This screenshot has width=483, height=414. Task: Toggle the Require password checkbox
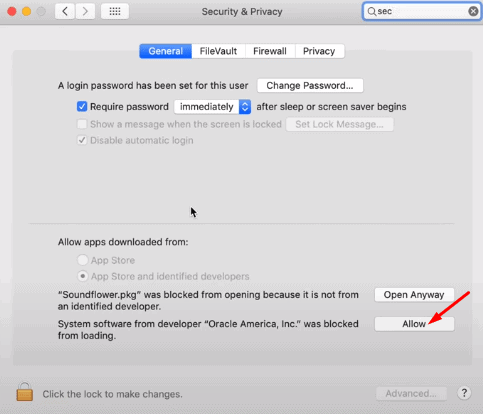coord(82,107)
